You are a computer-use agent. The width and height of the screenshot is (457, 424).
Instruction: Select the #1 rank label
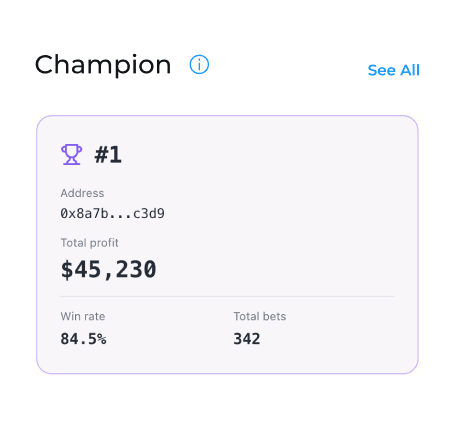pyautogui.click(x=108, y=155)
